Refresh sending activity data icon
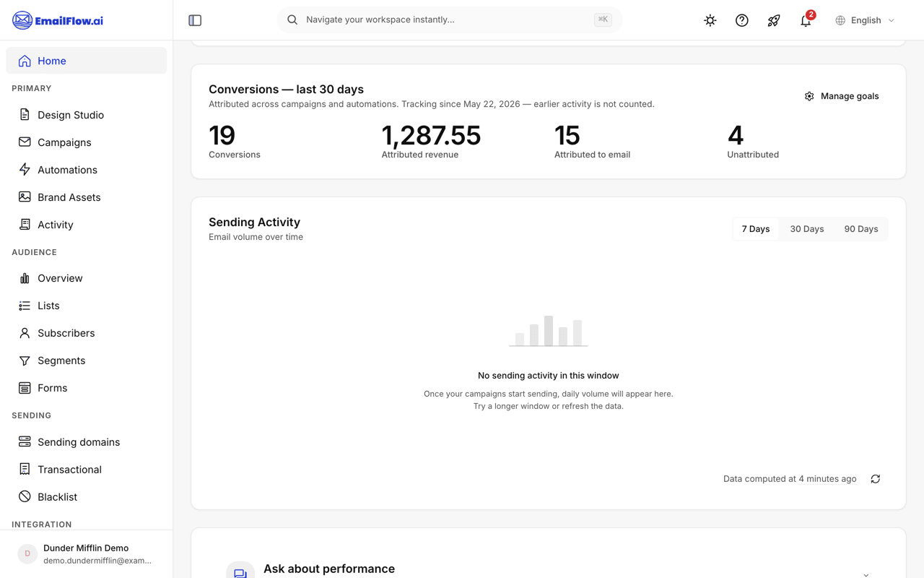This screenshot has height=578, width=924. click(876, 479)
